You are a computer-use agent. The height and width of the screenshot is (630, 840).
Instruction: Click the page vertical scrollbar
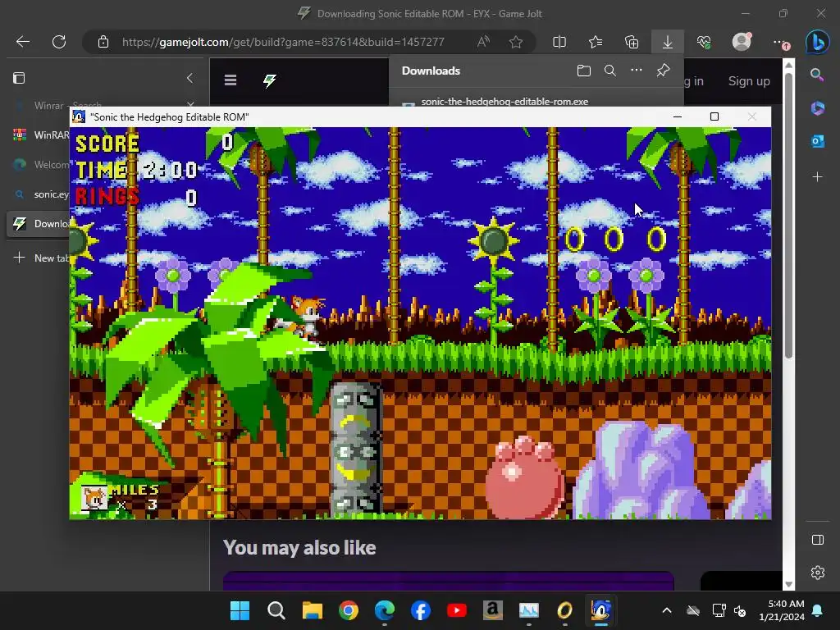pos(788,214)
